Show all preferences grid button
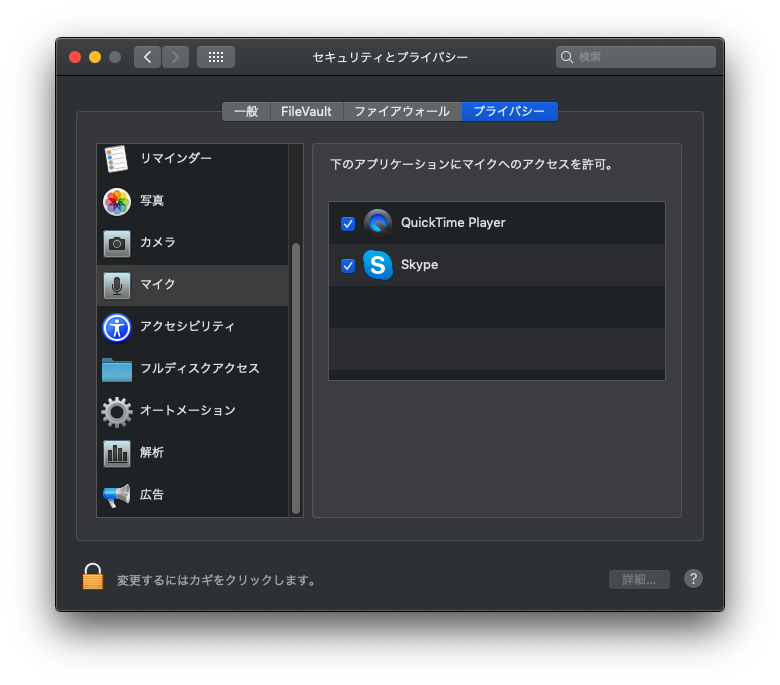The image size is (780, 685). tap(216, 57)
